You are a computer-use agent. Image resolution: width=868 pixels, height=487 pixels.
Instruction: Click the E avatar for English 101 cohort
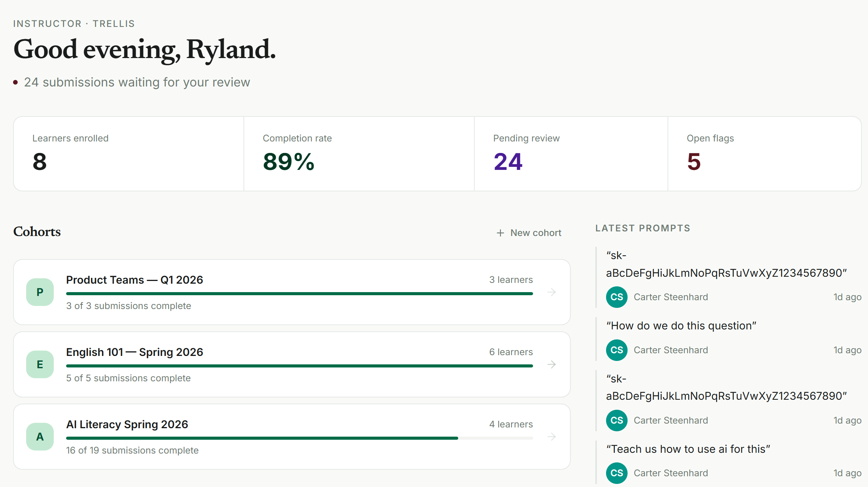click(x=40, y=364)
